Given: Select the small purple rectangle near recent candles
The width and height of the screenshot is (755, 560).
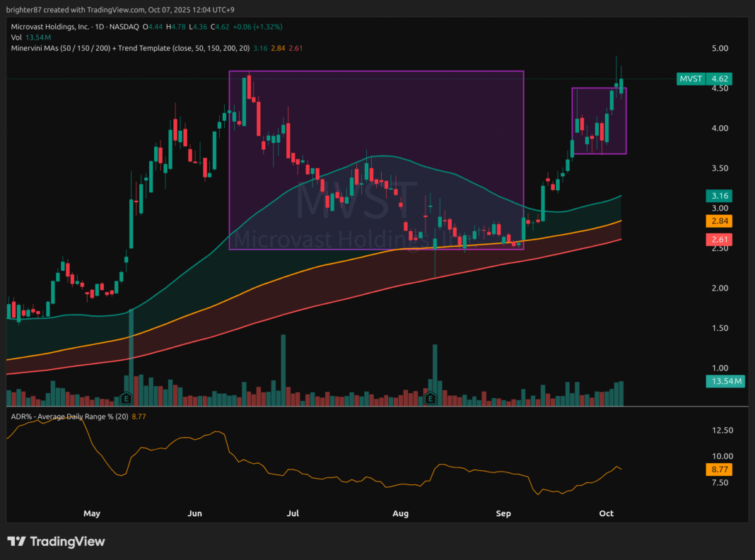Looking at the screenshot, I should [599, 120].
